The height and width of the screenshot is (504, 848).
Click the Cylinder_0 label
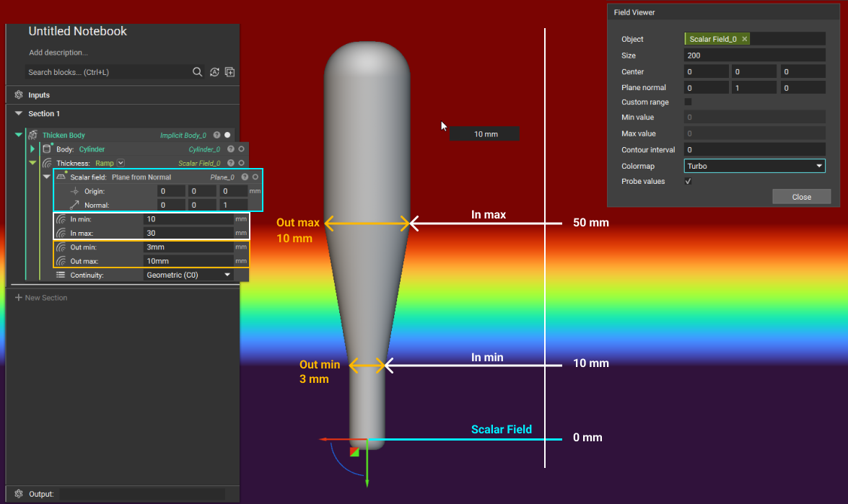point(204,149)
